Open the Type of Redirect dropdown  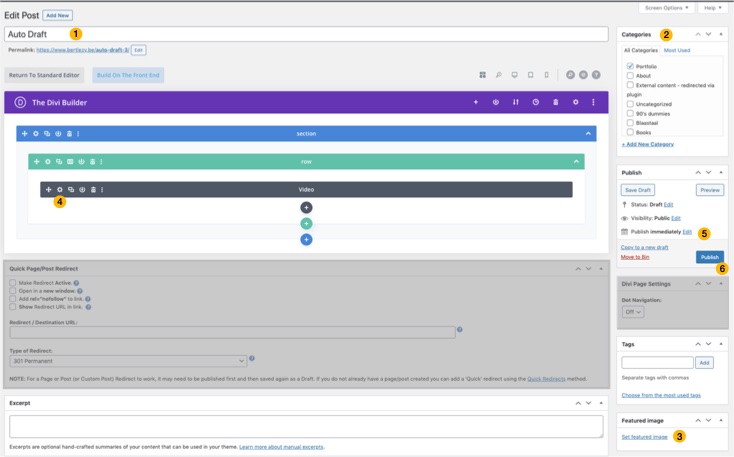tap(128, 361)
